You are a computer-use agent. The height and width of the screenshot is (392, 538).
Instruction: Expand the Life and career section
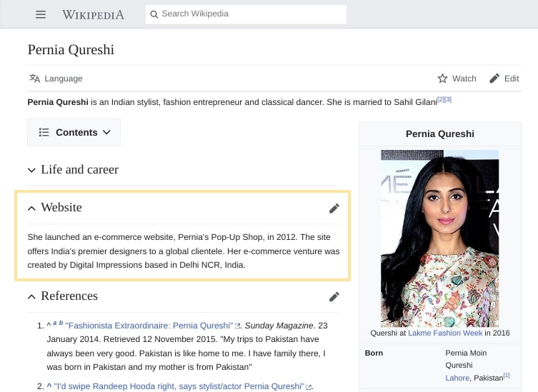click(31, 170)
